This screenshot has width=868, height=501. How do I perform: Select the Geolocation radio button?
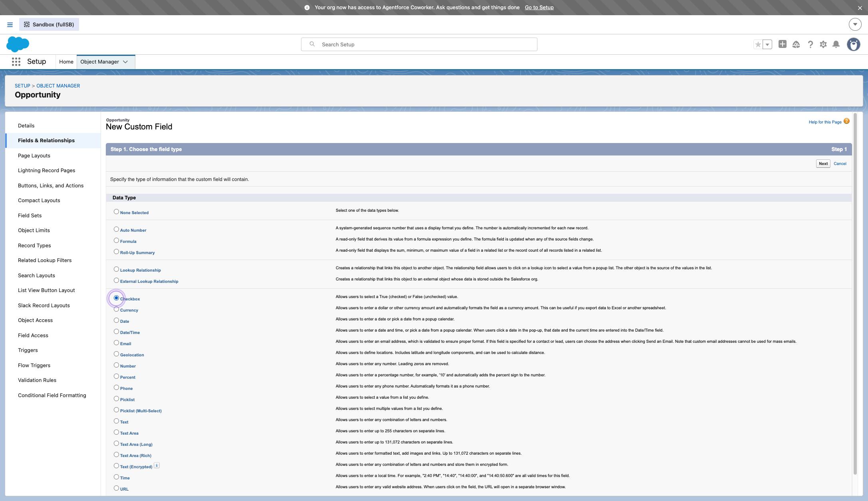[x=116, y=354]
